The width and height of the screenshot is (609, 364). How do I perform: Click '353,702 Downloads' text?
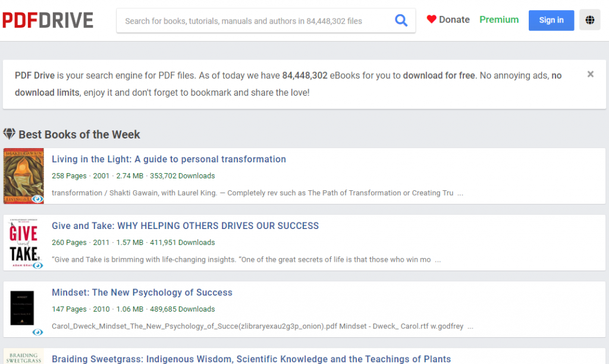[x=182, y=176]
